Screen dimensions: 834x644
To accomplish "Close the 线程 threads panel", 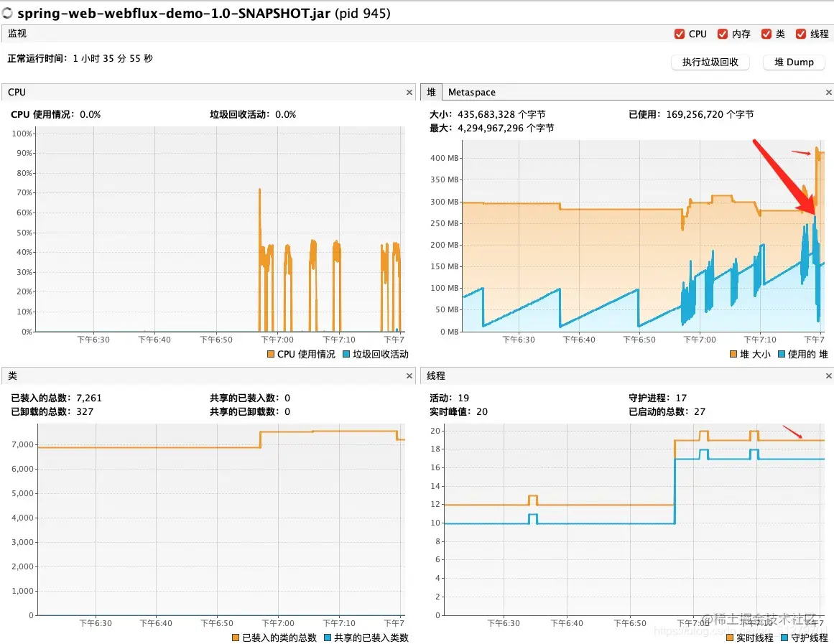I will [x=828, y=375].
